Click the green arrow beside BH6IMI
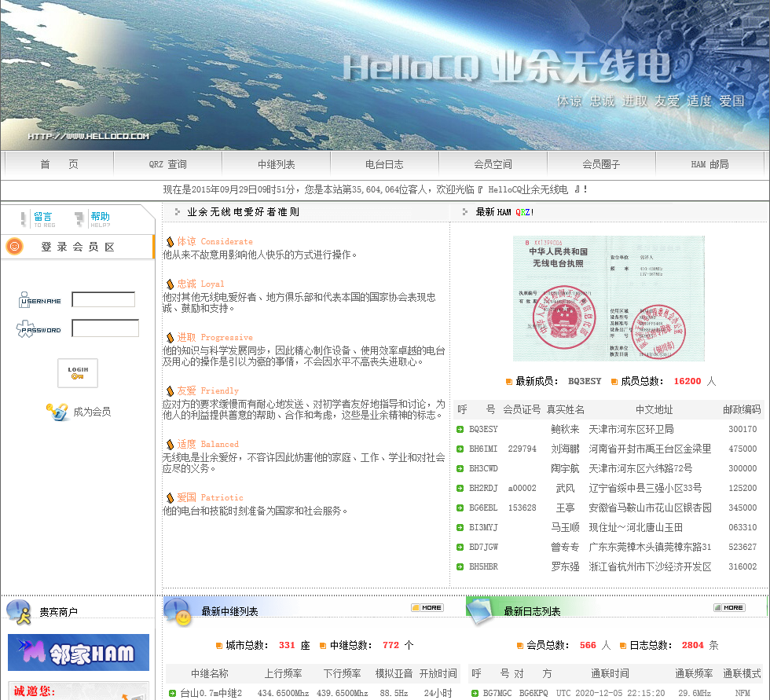 tap(460, 449)
